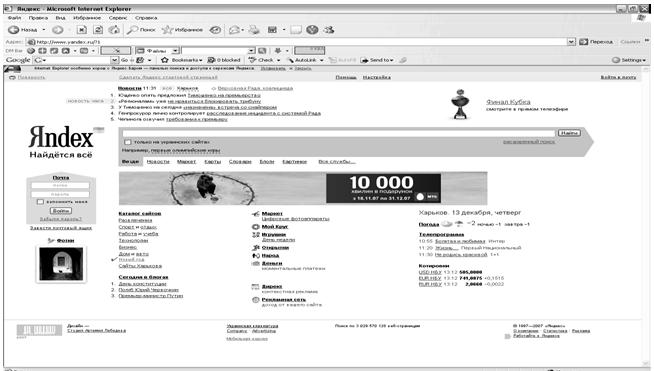Open the Финал Кубка link

tap(508, 102)
